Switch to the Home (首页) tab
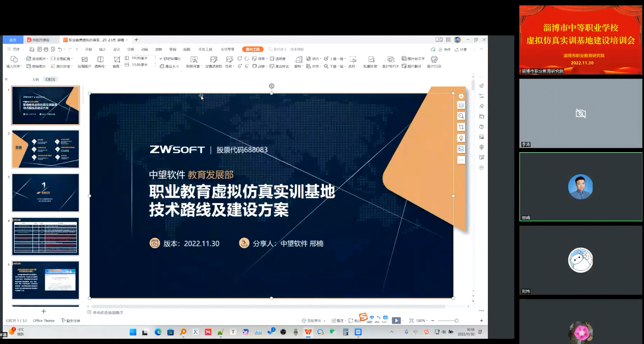 [13, 40]
